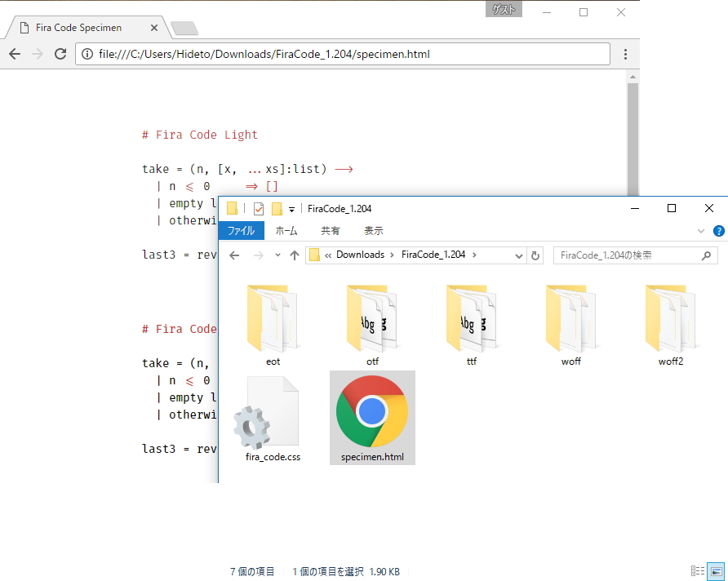Screen dimensions: 728x581
Task: Open the address bar history dropdown
Action: point(521,255)
